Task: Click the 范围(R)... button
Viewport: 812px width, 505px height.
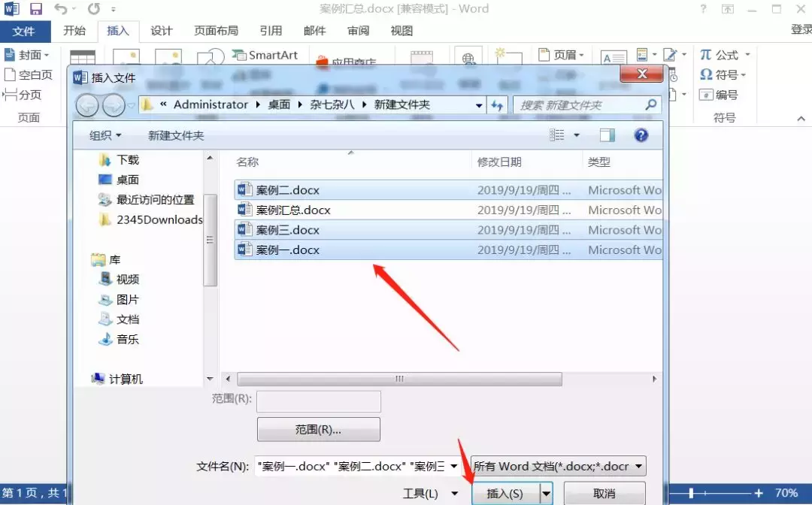Action: [319, 429]
